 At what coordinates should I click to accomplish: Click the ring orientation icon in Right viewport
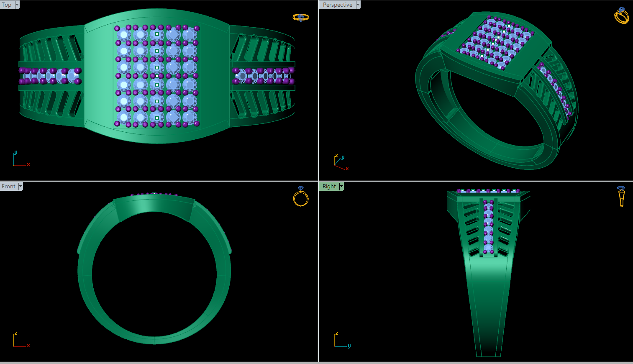[x=621, y=197]
